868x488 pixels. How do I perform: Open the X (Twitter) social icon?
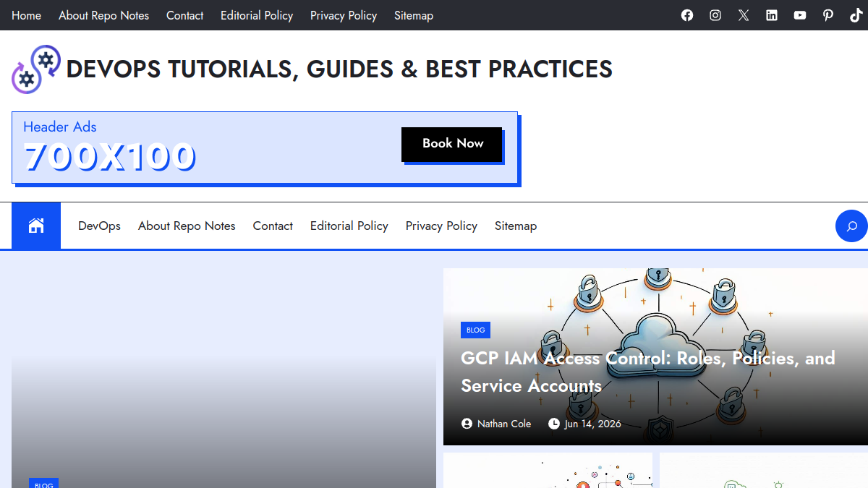coord(744,15)
